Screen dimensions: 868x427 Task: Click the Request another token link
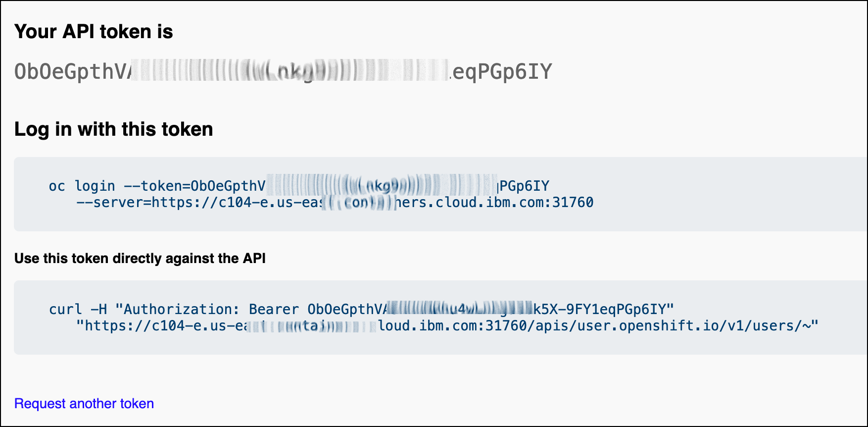84,404
